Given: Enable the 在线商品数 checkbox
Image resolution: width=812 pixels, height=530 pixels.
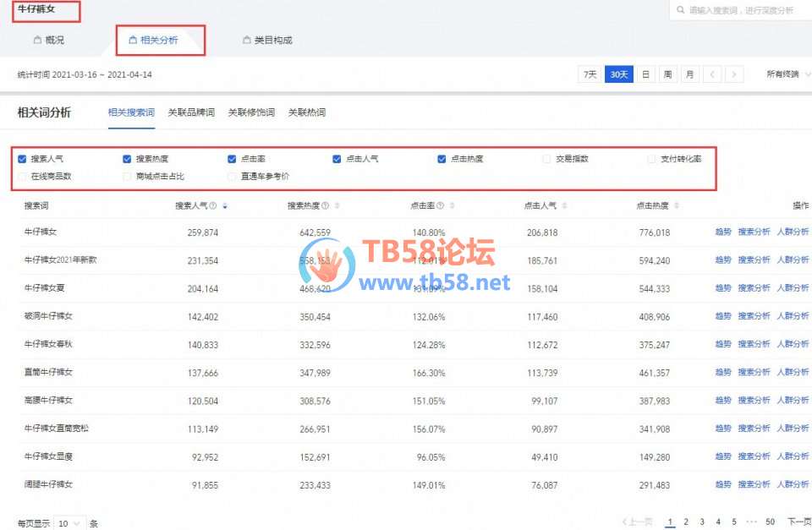Looking at the screenshot, I should point(22,177).
